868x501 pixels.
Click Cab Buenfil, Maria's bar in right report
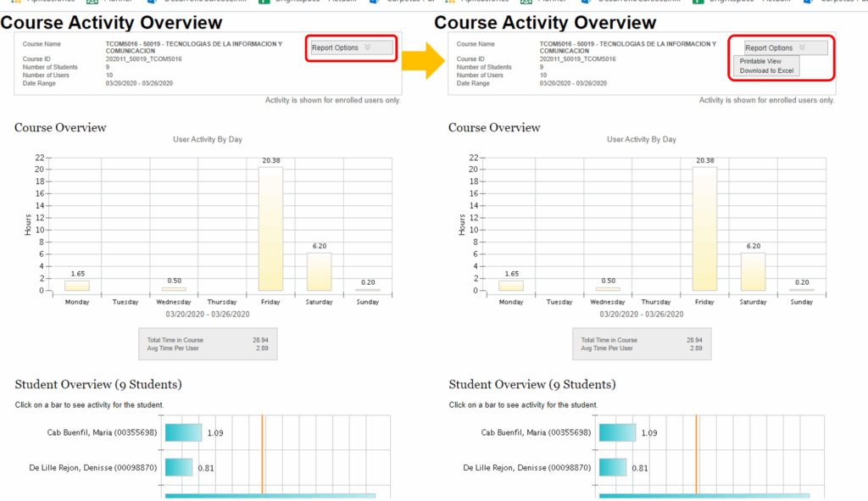pyautogui.click(x=617, y=433)
